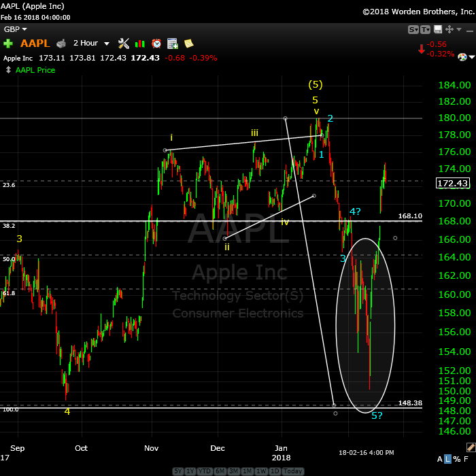Select the green AAPL Price plot label
The image size is (476, 476).
pos(35,70)
